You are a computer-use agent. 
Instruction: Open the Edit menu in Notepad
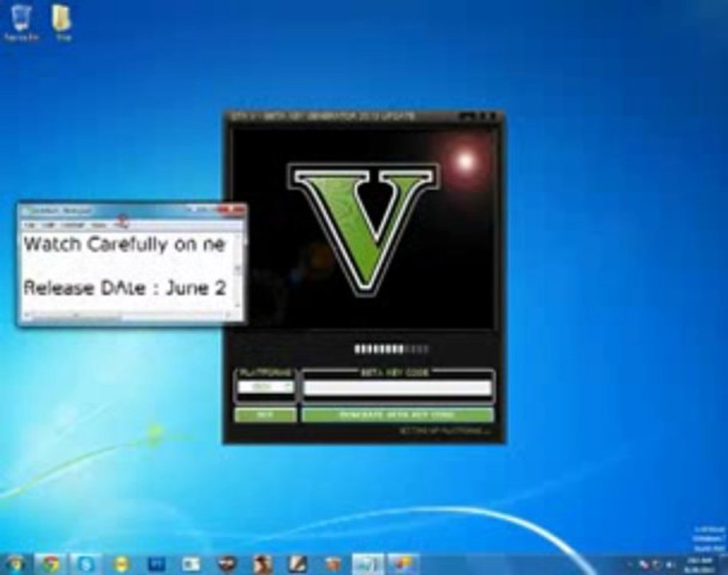click(48, 225)
